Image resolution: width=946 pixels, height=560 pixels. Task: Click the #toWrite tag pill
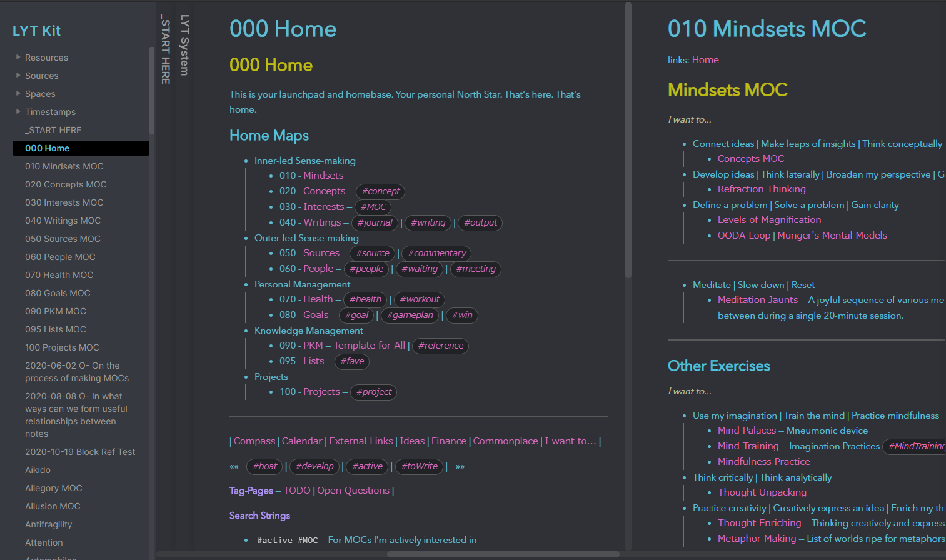(x=419, y=467)
